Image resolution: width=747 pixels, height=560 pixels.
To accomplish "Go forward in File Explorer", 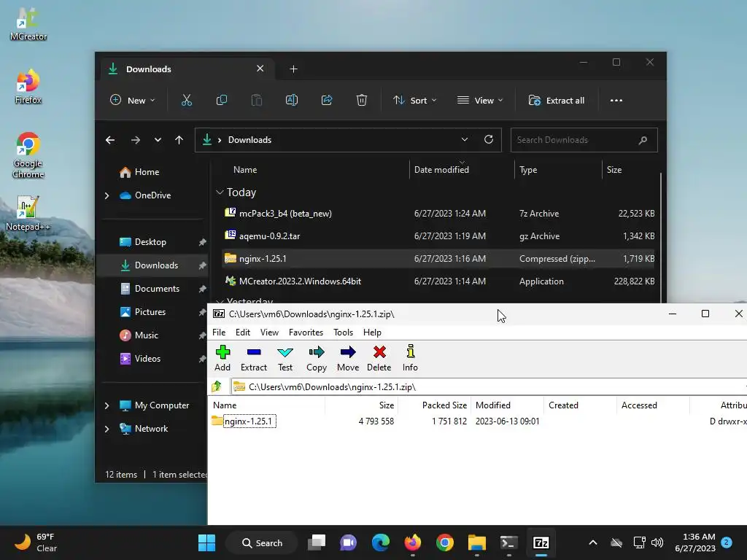I will tap(136, 140).
